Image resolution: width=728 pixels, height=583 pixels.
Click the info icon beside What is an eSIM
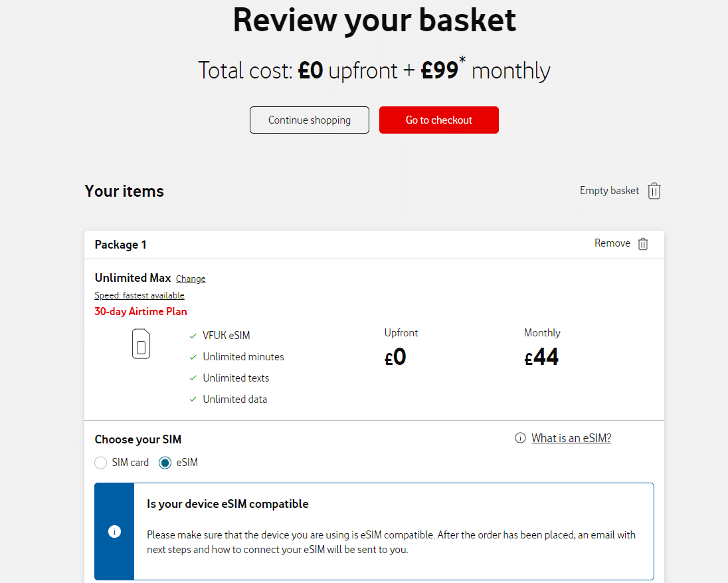coord(519,438)
